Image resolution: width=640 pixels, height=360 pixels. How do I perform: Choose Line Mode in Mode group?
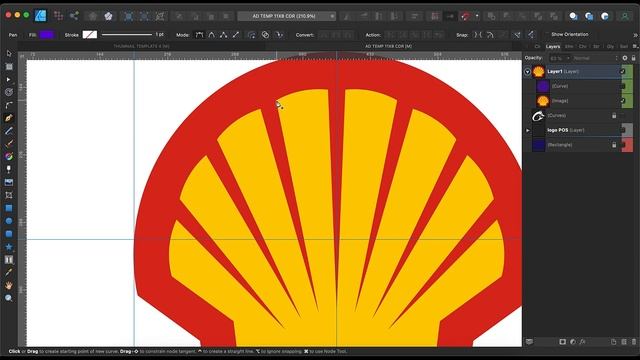236,35
